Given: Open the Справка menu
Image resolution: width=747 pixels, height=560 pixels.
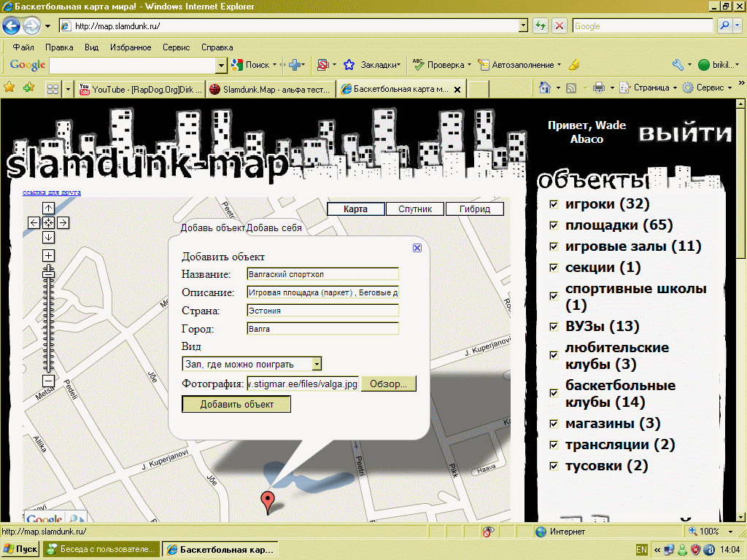Looking at the screenshot, I should click(217, 47).
